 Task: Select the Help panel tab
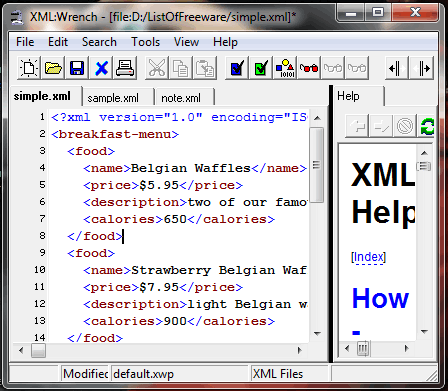[x=359, y=96]
